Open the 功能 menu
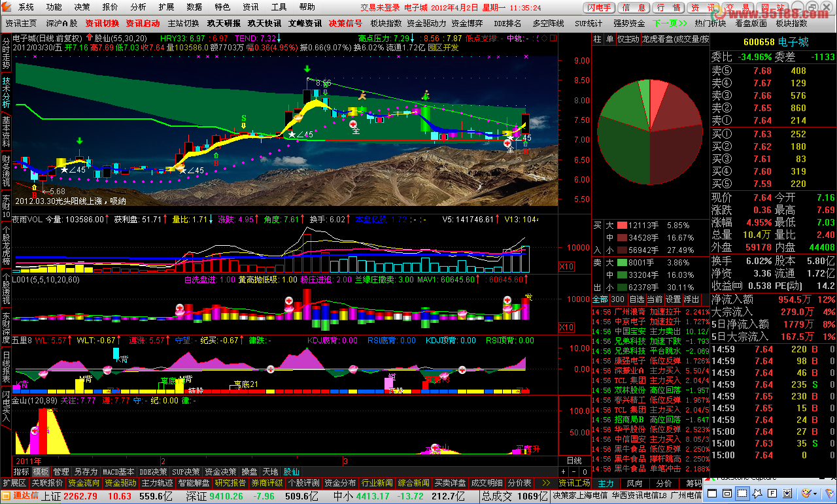Screen dimensions: 837x504 (54, 7)
